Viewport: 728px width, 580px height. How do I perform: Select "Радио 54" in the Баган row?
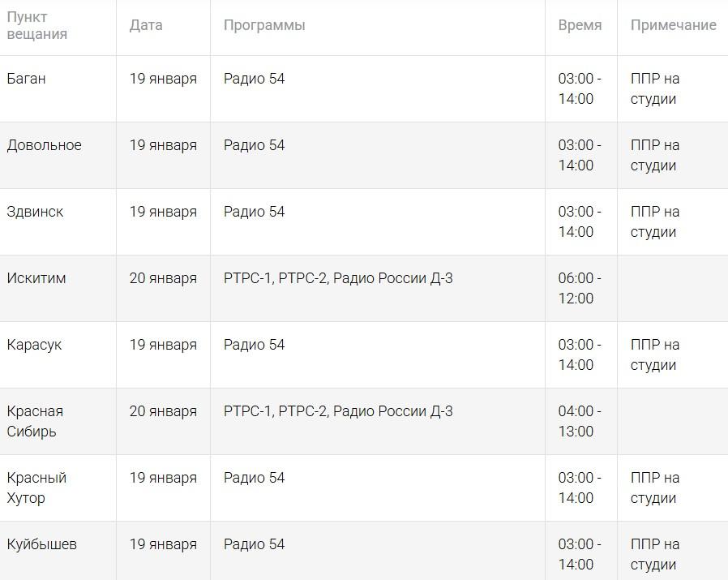coord(255,79)
